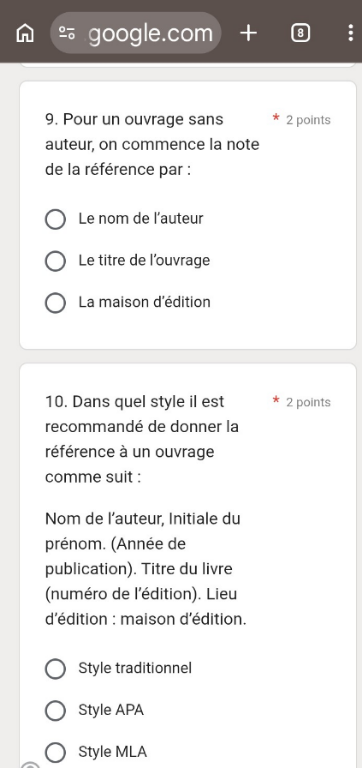
Task: Click the required asterisk on question 9
Action: point(276,119)
